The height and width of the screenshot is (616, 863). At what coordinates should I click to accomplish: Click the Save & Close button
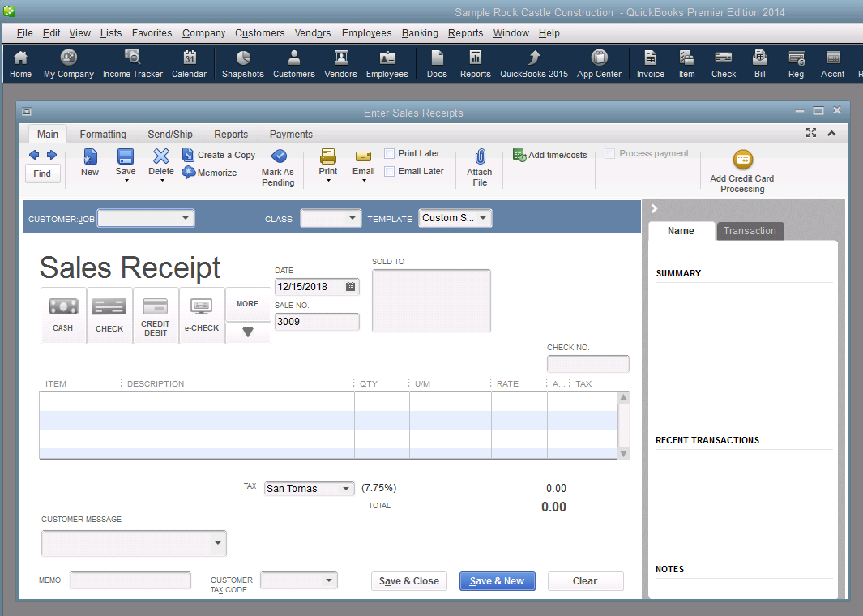[x=409, y=581]
